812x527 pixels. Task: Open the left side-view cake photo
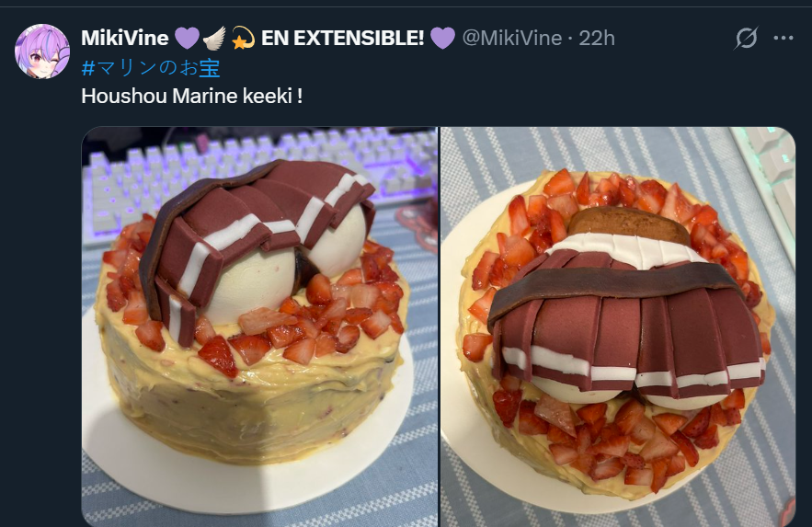tap(259, 327)
